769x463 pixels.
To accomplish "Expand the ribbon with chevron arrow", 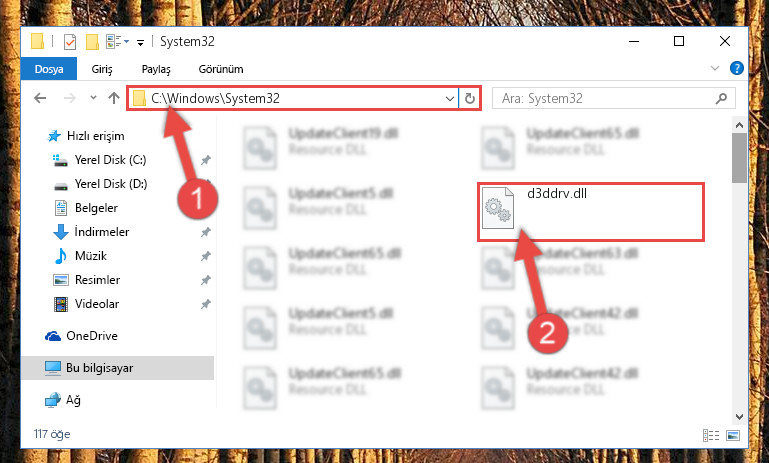I will click(715, 68).
